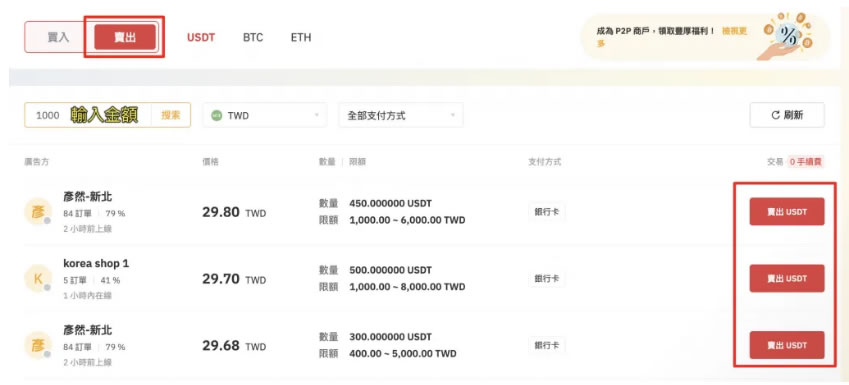
Task: Switch to the 買入 toggle
Action: pyautogui.click(x=58, y=37)
